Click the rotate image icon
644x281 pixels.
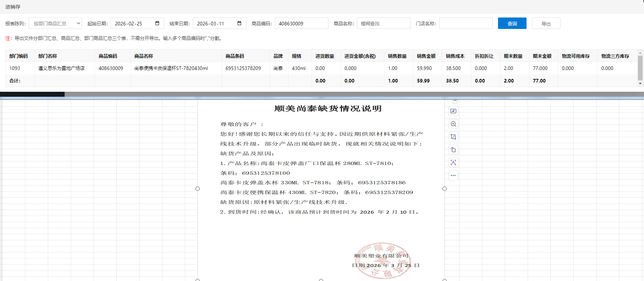click(453, 150)
